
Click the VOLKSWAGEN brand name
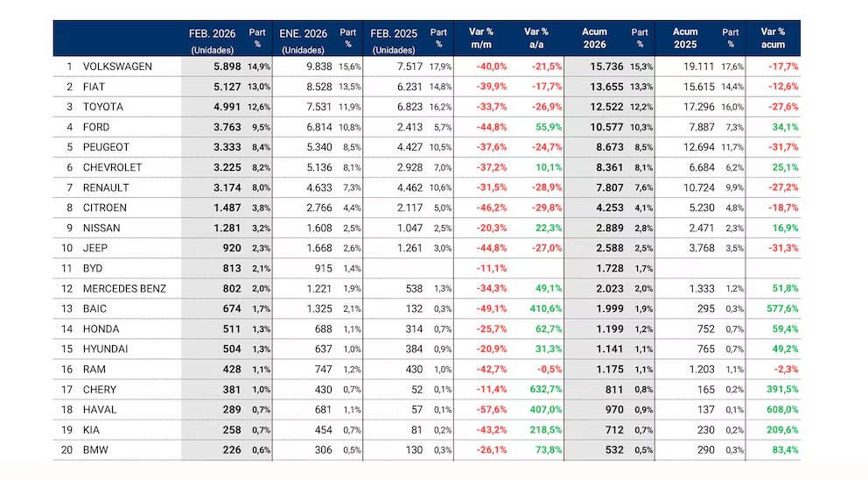117,67
